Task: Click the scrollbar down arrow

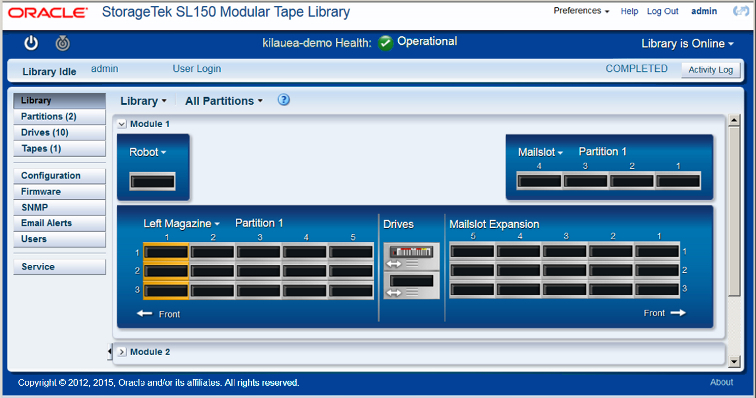Action: pyautogui.click(x=734, y=361)
